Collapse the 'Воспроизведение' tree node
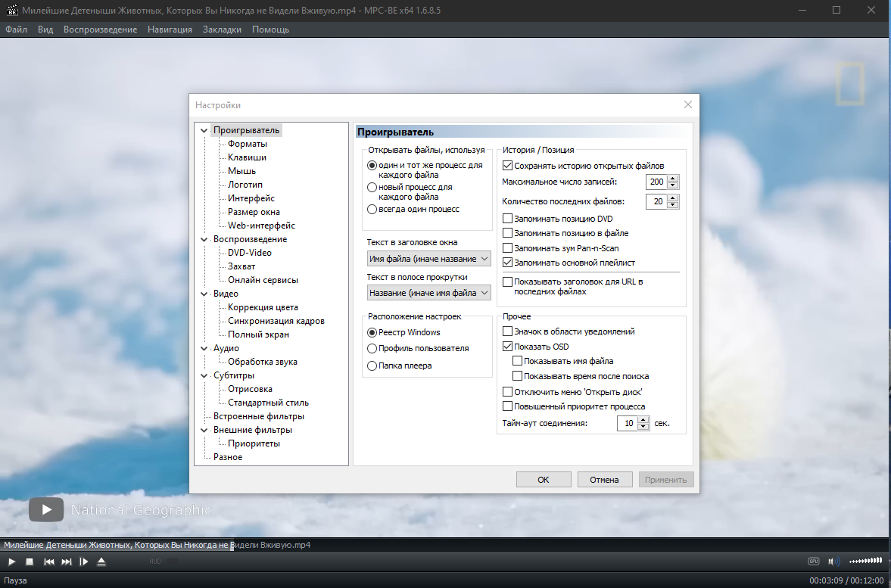Screen dimensions: 891x588 [204, 240]
